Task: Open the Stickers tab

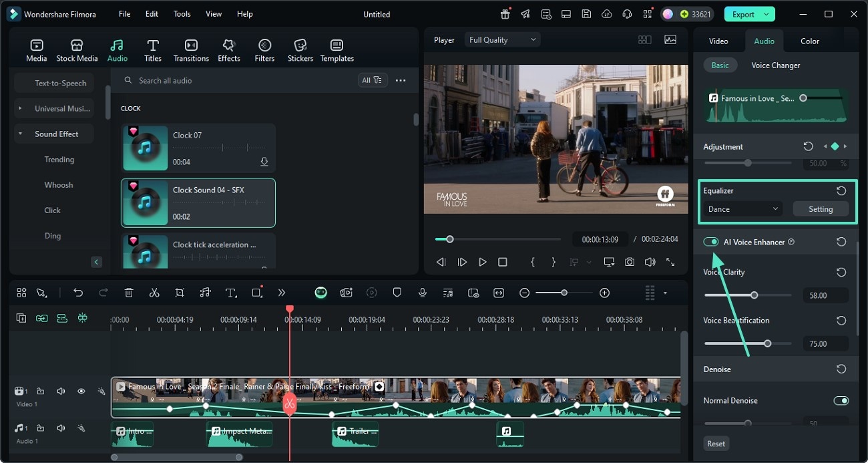Action: [300, 50]
